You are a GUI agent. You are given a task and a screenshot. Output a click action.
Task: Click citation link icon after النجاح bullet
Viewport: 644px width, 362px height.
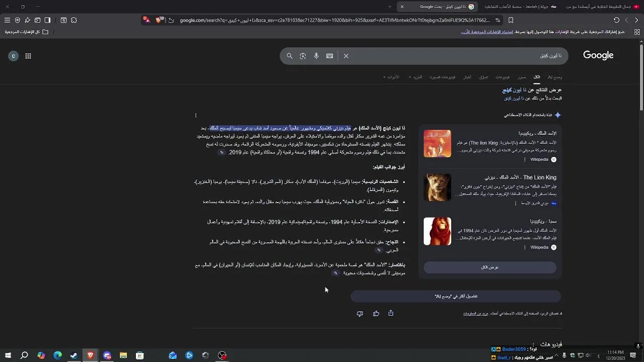379,250
